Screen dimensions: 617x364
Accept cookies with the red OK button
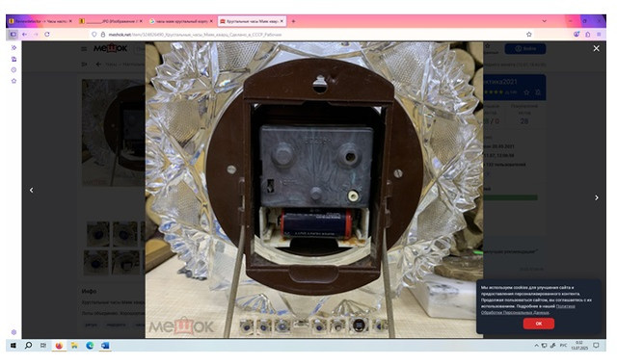[539, 324]
